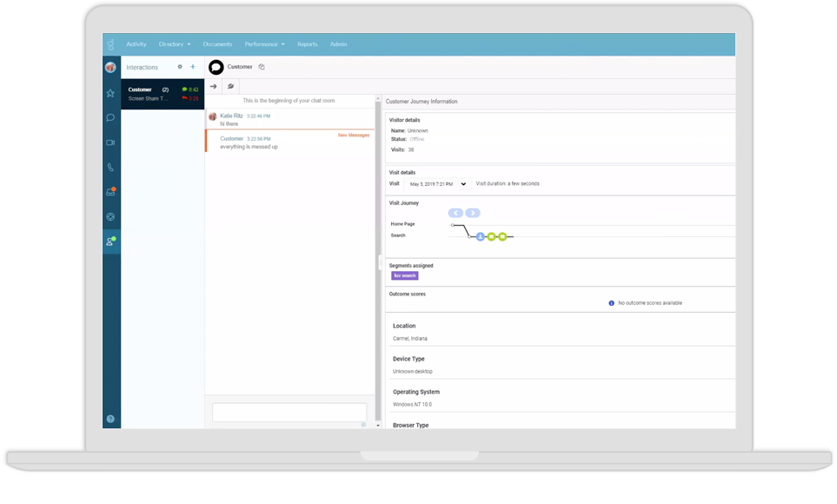Click the green chat timer icon in Customer row
Viewport: 837px width, 504px height.
[x=184, y=90]
